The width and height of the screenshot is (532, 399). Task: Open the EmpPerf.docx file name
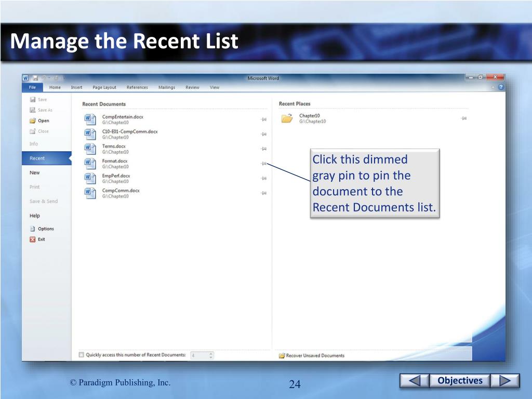click(116, 176)
